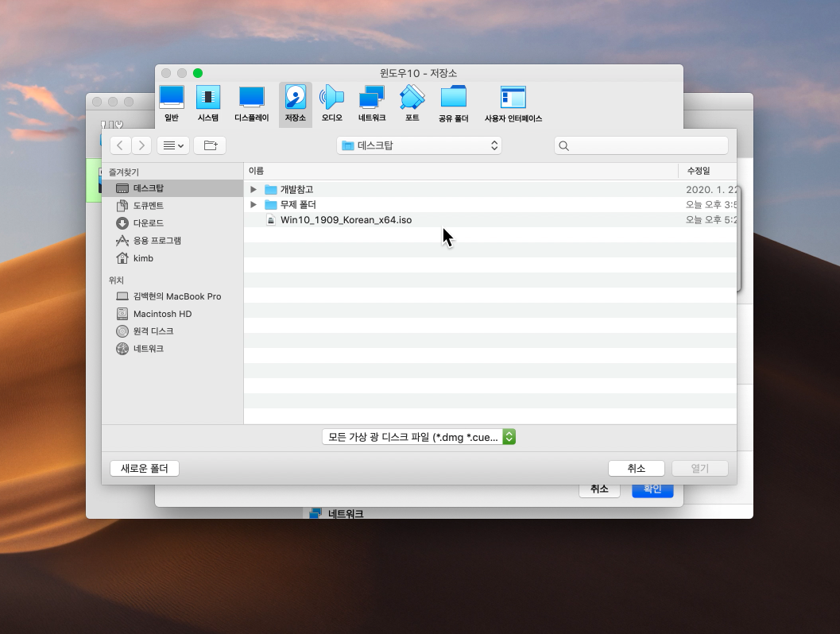Select the 무제 폴더 folder row
This screenshot has width=840, height=634.
pyautogui.click(x=490, y=204)
